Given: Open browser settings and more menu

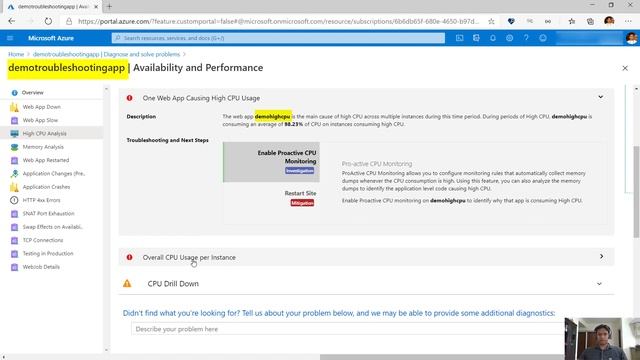Looking at the screenshot, I should click(x=628, y=21).
